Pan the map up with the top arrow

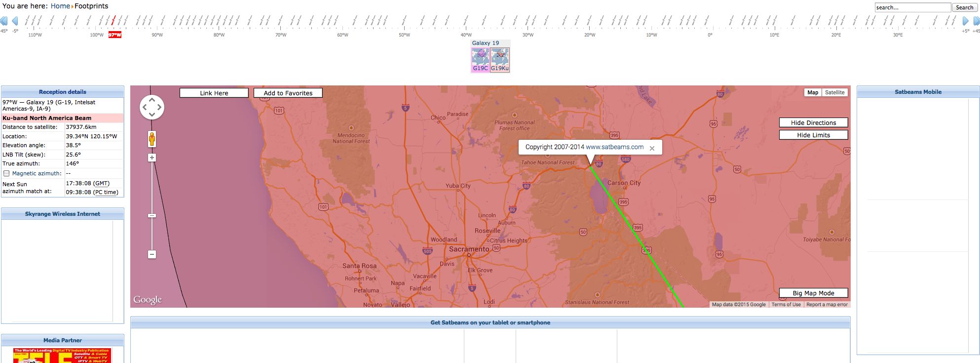coord(152,100)
